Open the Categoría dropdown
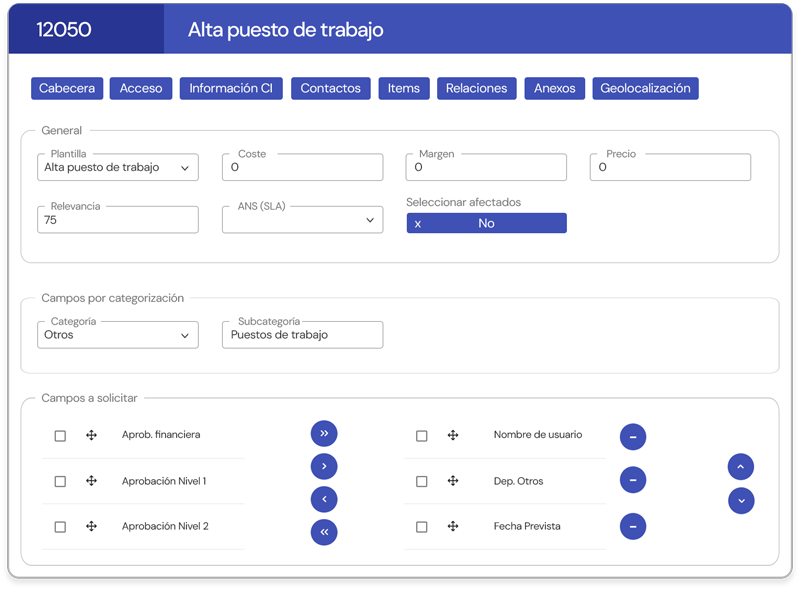 (118, 335)
